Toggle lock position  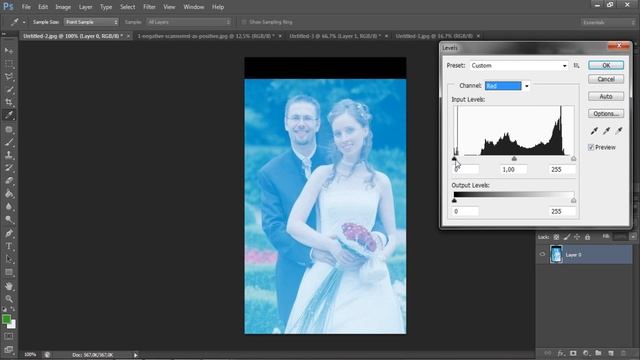click(x=577, y=237)
